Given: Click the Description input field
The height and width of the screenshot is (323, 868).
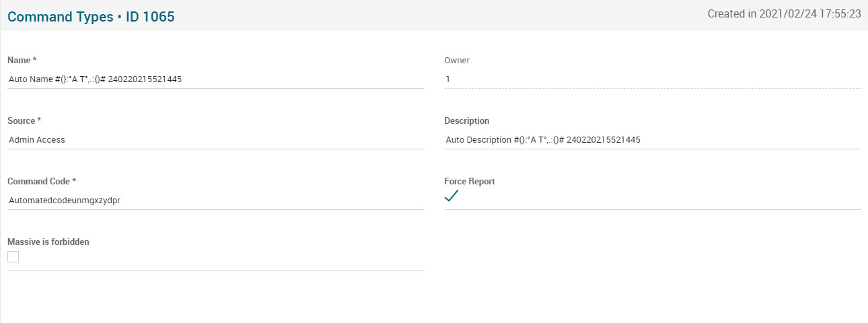Looking at the screenshot, I should click(x=652, y=140).
